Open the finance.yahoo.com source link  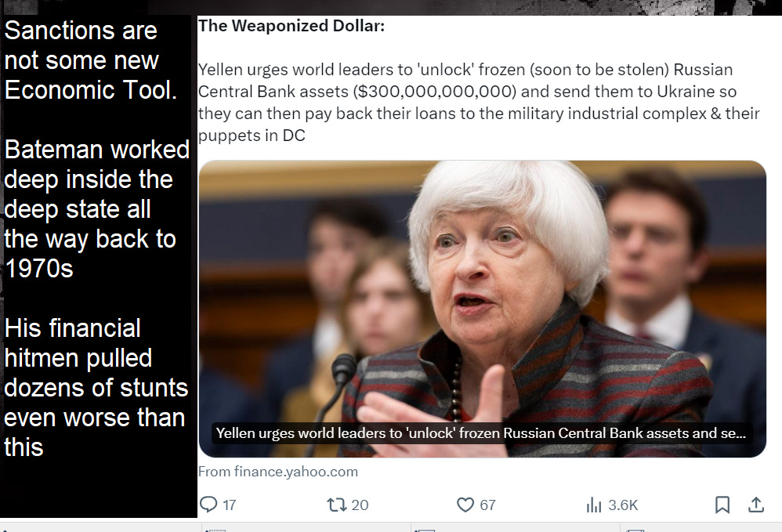278,472
